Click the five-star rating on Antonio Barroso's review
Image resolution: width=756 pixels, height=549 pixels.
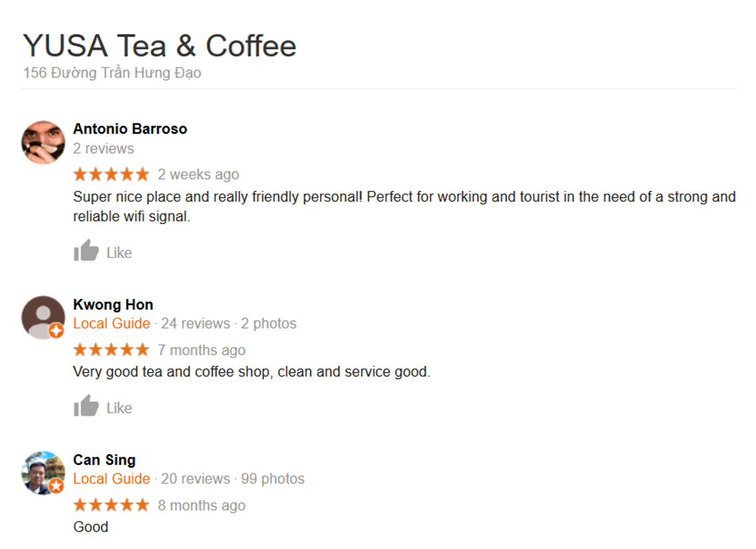[112, 174]
